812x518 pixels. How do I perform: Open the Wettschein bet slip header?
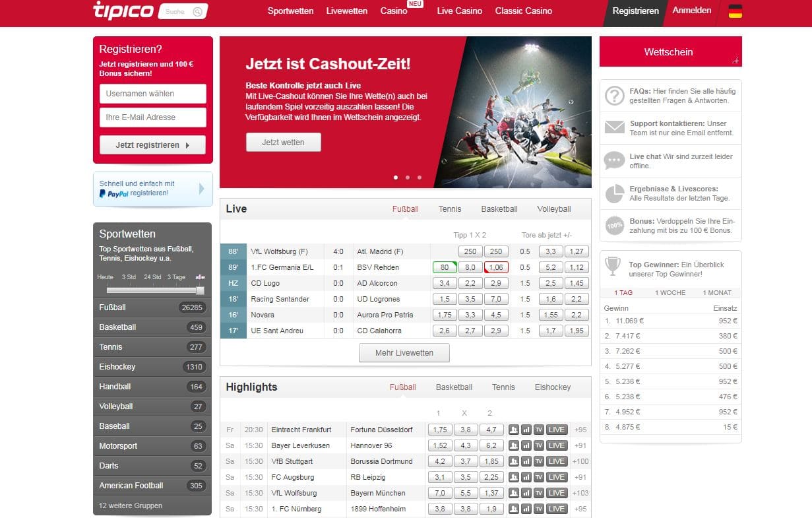[x=670, y=51]
